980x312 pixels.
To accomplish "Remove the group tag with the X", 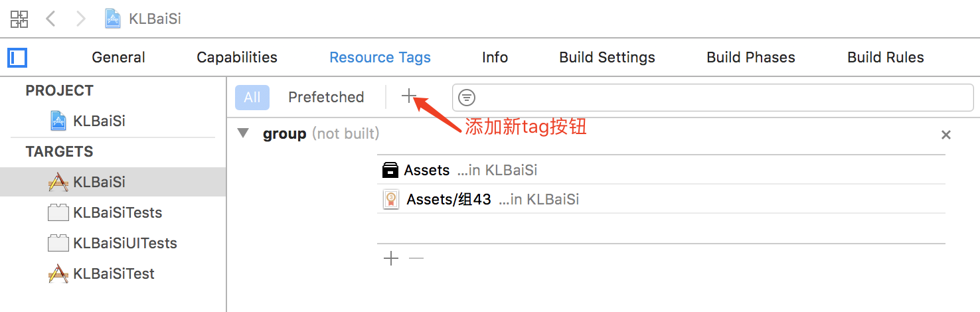I will [x=946, y=135].
